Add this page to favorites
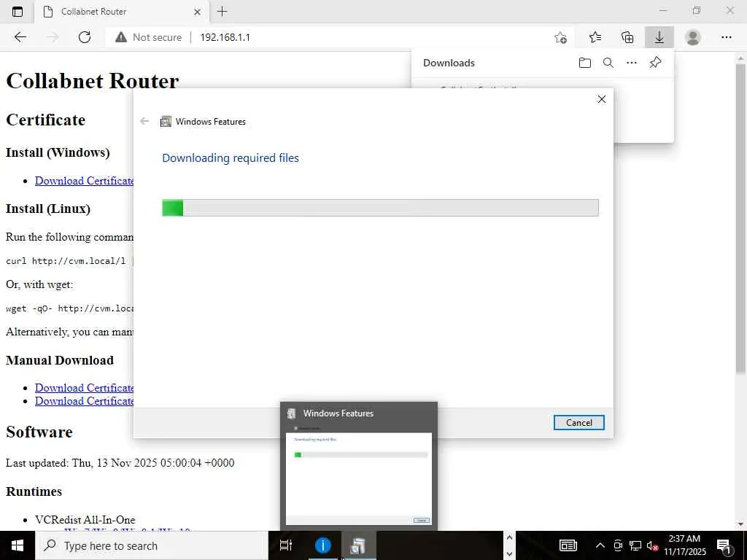 click(x=561, y=37)
